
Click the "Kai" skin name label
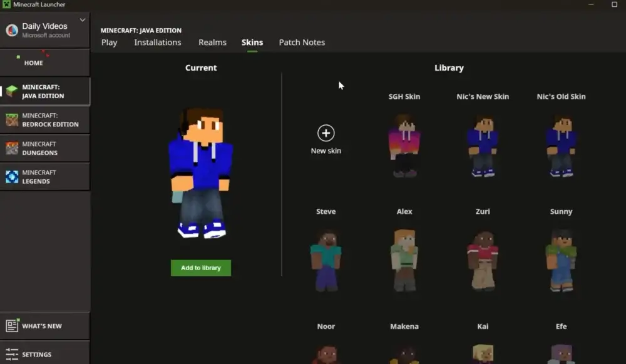tap(483, 326)
